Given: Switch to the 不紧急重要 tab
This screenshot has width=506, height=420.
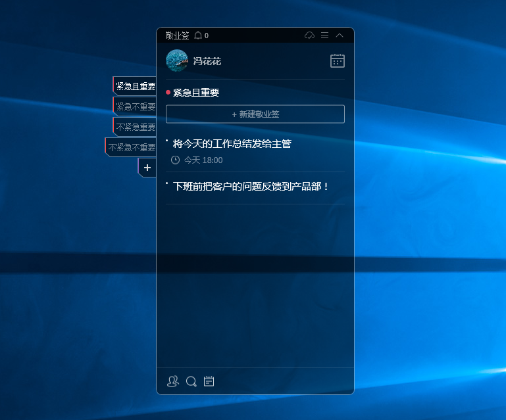Looking at the screenshot, I should [135, 127].
